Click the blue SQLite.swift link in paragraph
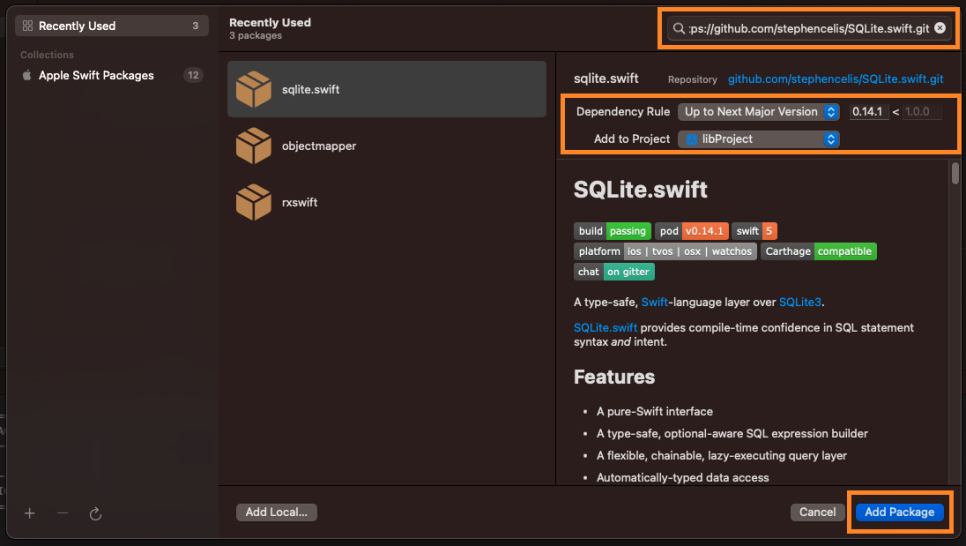966x546 pixels. click(605, 328)
